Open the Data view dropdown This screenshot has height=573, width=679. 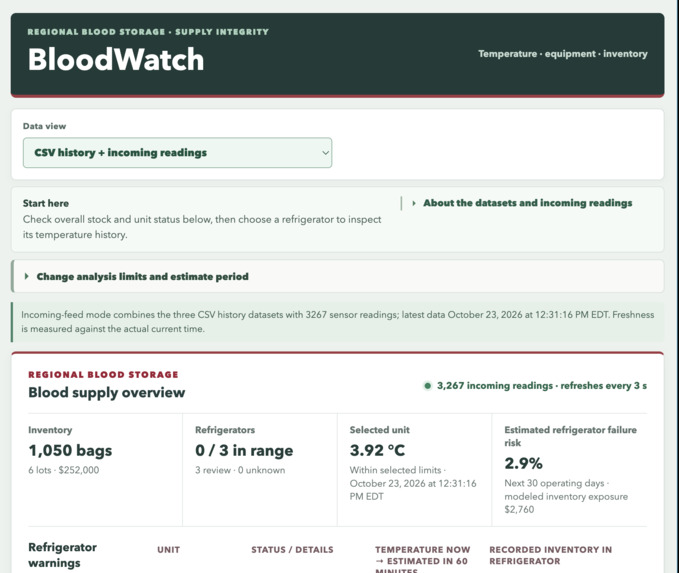point(177,152)
